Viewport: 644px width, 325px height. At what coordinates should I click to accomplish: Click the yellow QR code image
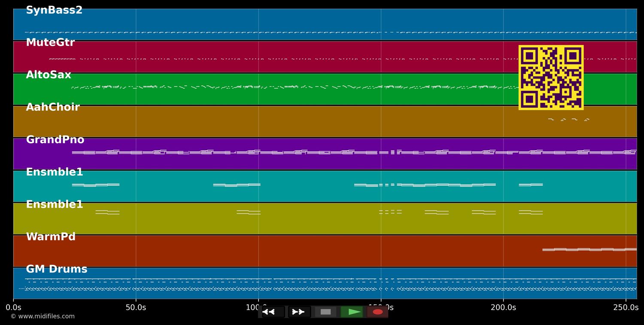[x=551, y=78]
